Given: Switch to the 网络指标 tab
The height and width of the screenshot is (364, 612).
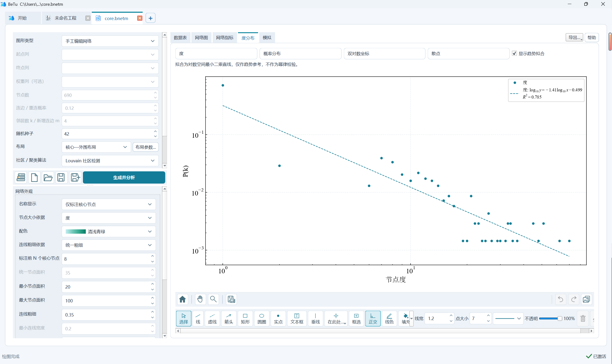Looking at the screenshot, I should 225,37.
